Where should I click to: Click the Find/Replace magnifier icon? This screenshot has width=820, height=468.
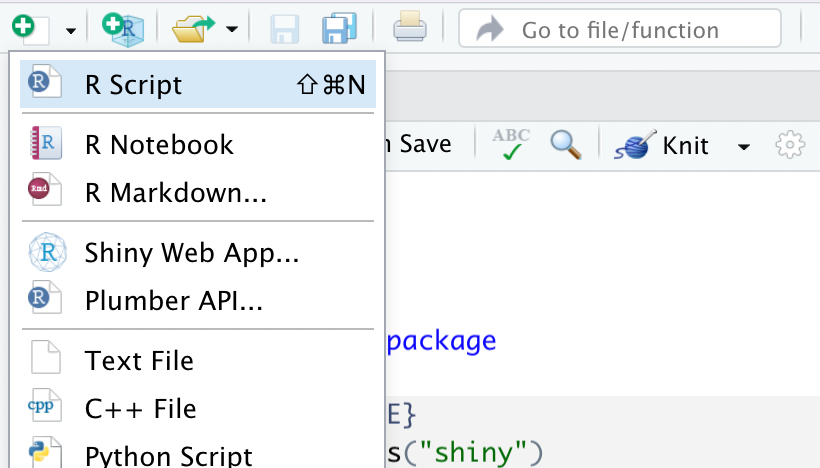click(566, 145)
